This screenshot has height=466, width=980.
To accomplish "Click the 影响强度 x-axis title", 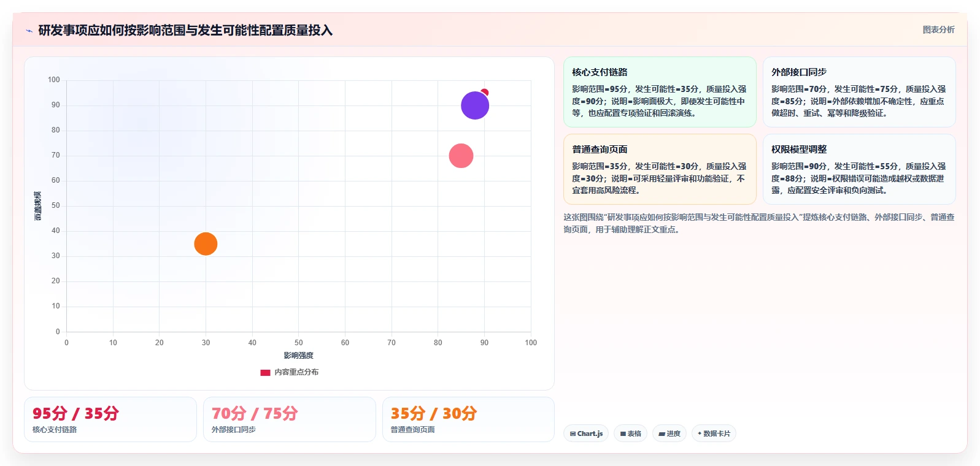I will (298, 356).
